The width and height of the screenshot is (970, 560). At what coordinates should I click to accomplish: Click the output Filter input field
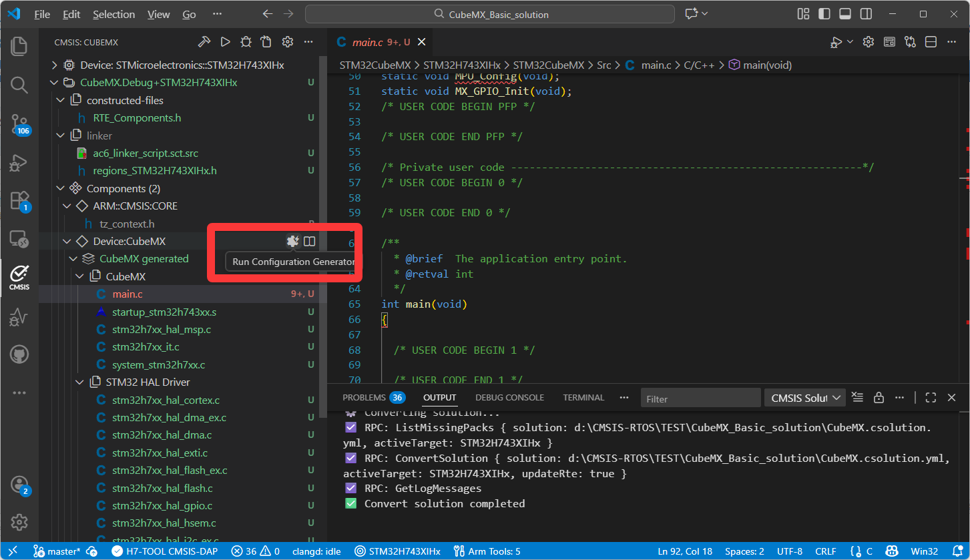click(x=700, y=398)
